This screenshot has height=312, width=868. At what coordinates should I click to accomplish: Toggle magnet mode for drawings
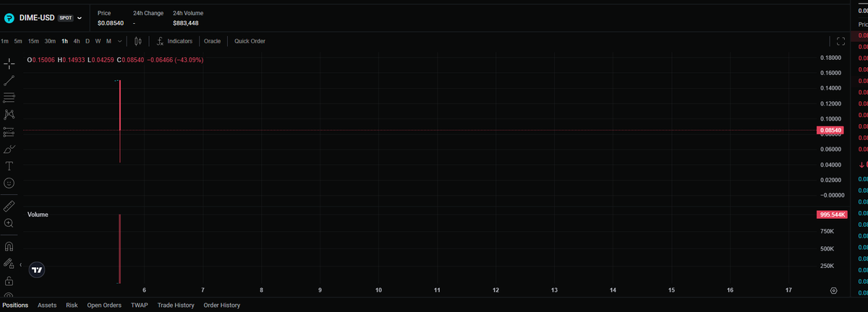click(9, 246)
